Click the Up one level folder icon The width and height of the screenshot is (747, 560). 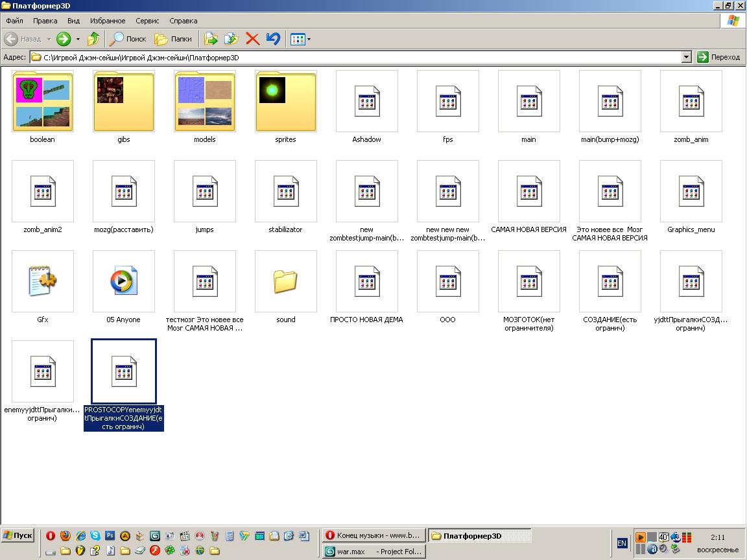tap(93, 40)
